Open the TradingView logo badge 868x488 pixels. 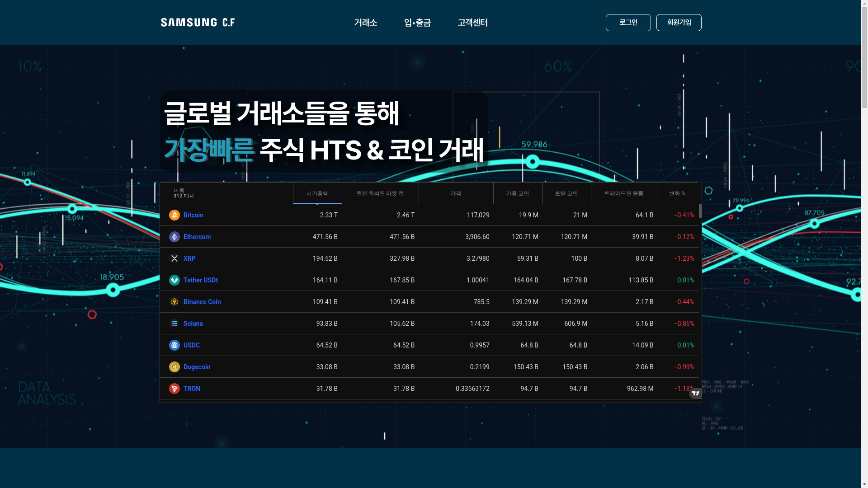point(695,394)
